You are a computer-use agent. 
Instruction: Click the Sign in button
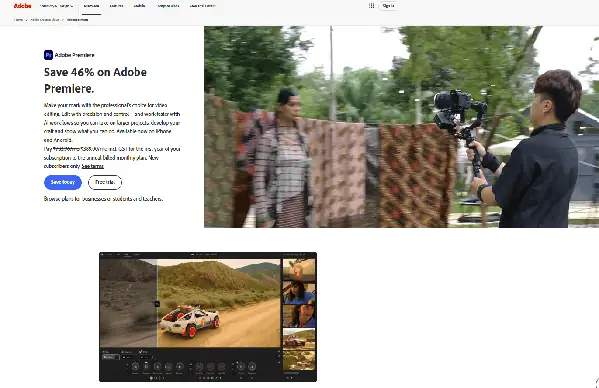click(x=389, y=6)
